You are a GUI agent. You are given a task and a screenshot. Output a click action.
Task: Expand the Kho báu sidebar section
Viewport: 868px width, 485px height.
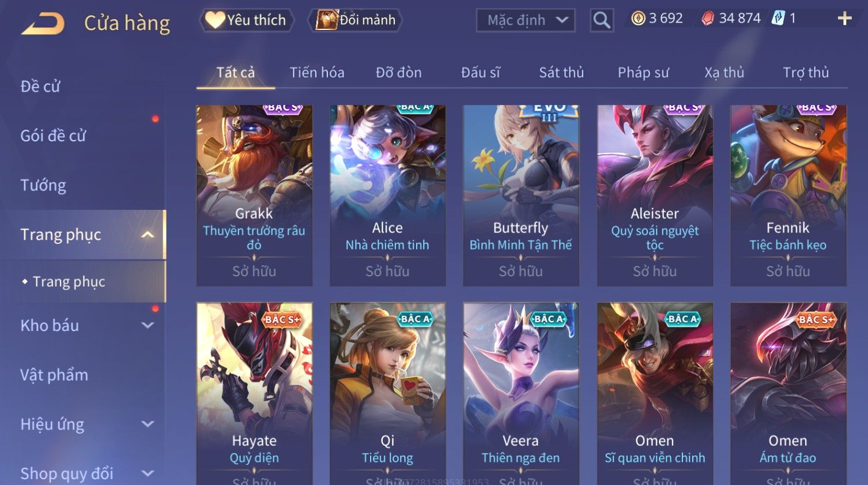[148, 325]
